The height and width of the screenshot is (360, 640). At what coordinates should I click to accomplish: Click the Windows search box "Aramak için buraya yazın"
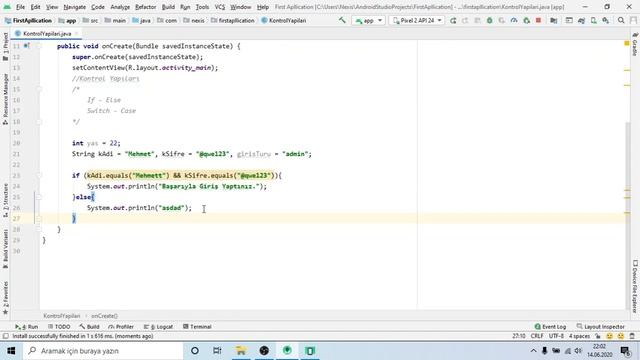point(103,351)
